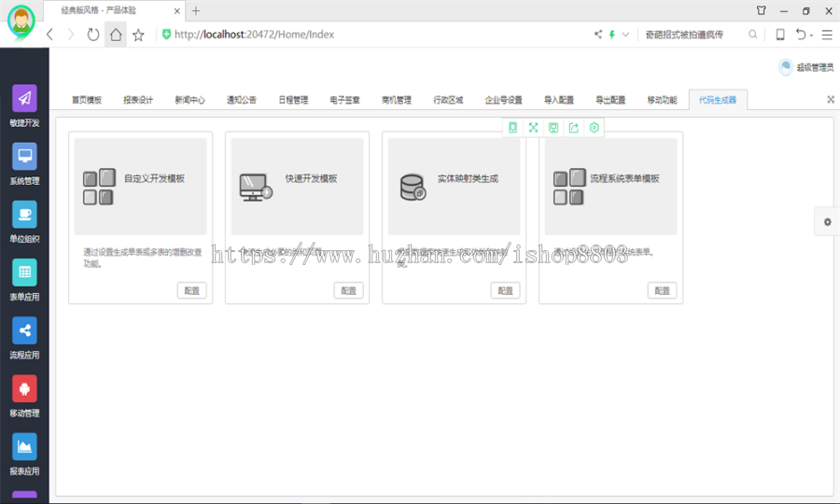Click the browser back arrow

[x=49, y=35]
